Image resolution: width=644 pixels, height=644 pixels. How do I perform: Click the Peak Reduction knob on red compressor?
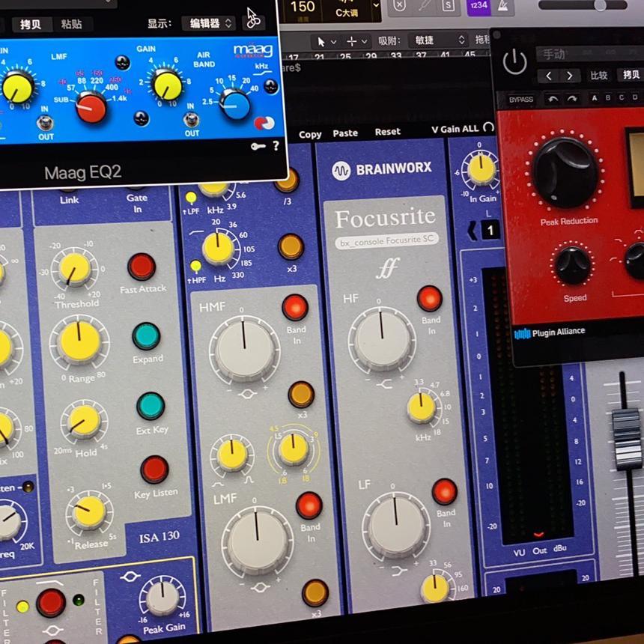click(x=565, y=172)
